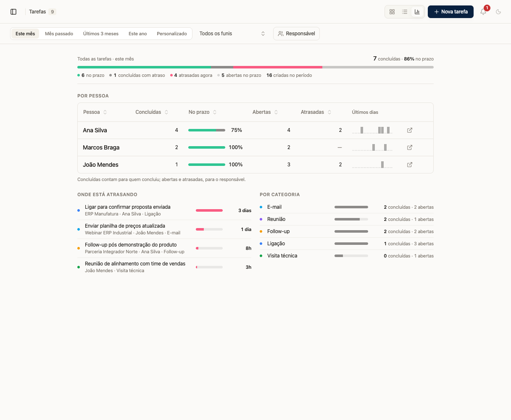Open João Mendes row

point(255,165)
